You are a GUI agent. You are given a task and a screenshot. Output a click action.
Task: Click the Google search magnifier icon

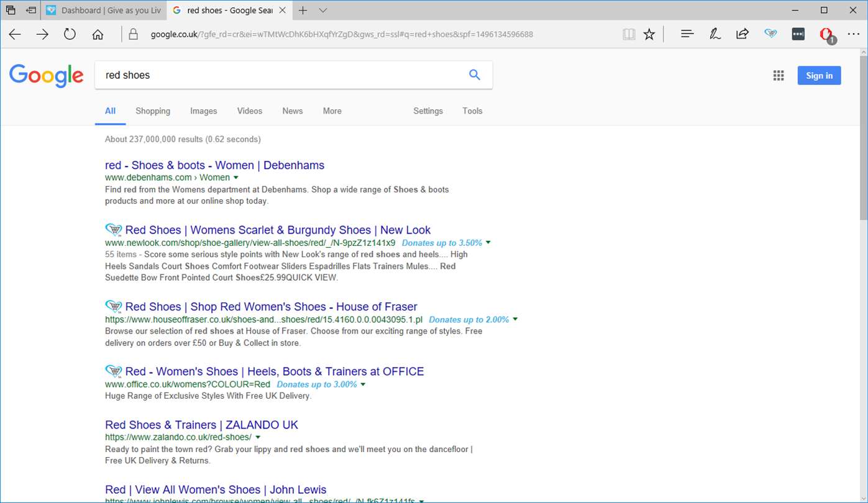click(475, 75)
